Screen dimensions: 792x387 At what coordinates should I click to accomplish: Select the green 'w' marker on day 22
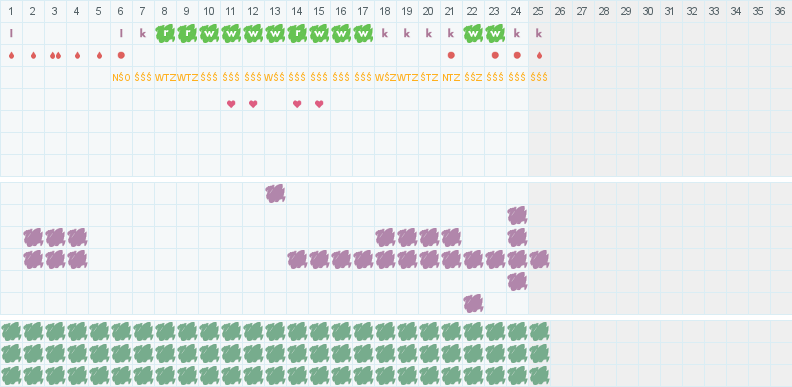473,34
